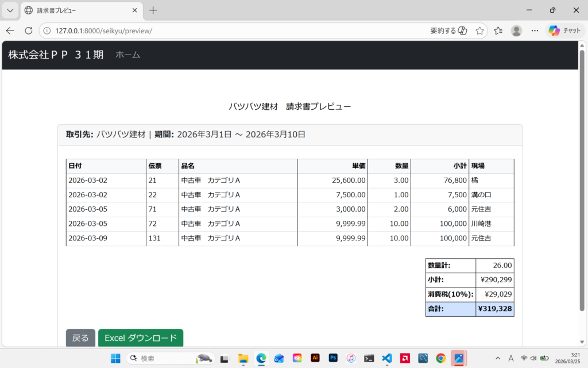This screenshot has width=588, height=368.
Task: Reload the page with the refresh icon
Action: [x=29, y=30]
